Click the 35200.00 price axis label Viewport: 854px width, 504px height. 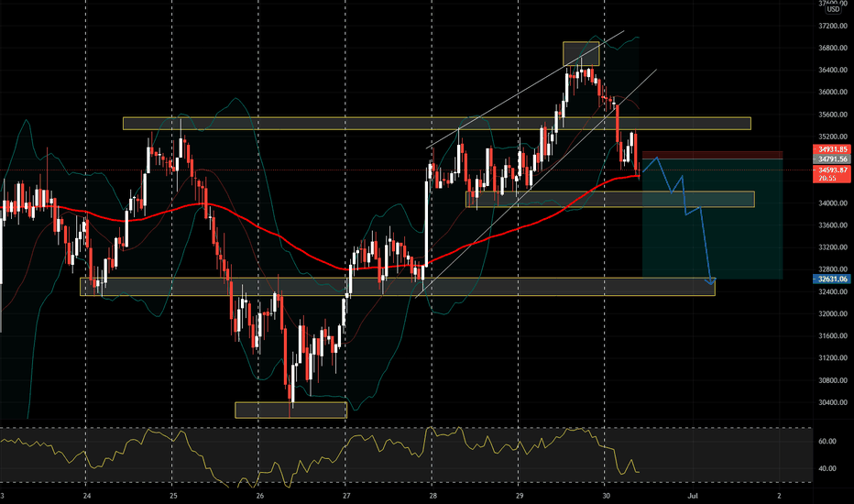(x=833, y=137)
